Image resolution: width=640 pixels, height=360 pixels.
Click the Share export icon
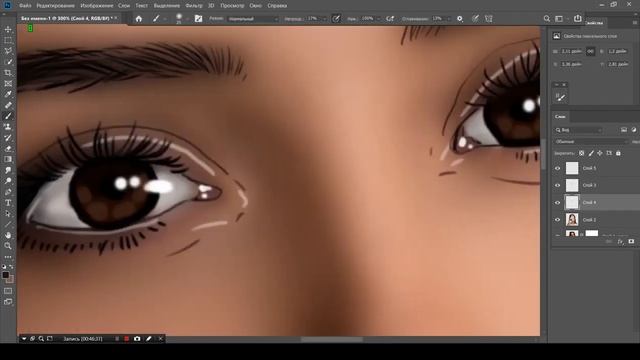(x=578, y=18)
